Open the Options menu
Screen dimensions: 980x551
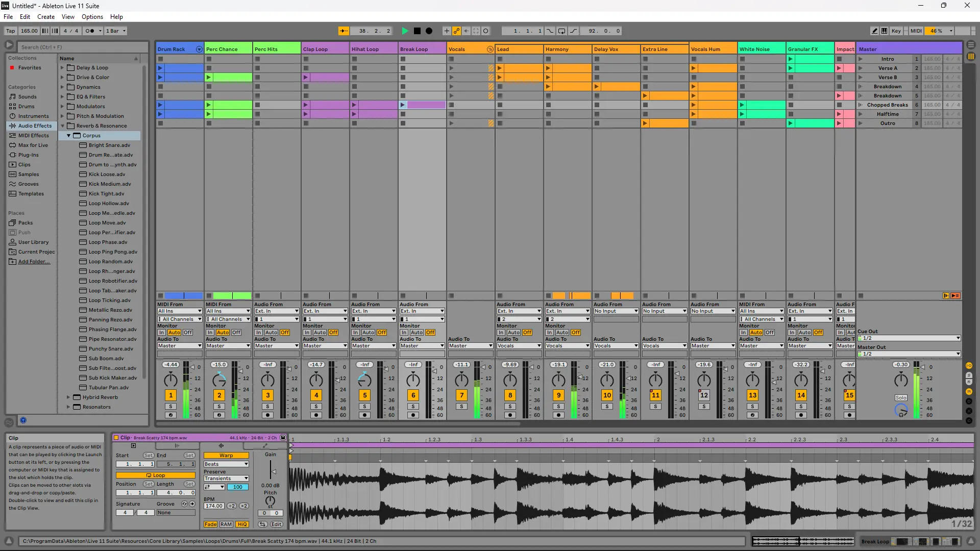(x=92, y=17)
